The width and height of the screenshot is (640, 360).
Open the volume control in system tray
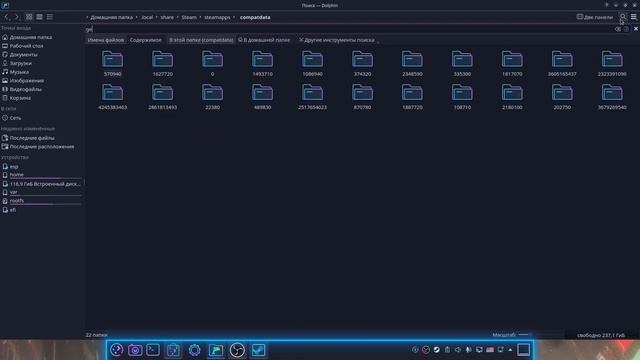click(x=458, y=350)
